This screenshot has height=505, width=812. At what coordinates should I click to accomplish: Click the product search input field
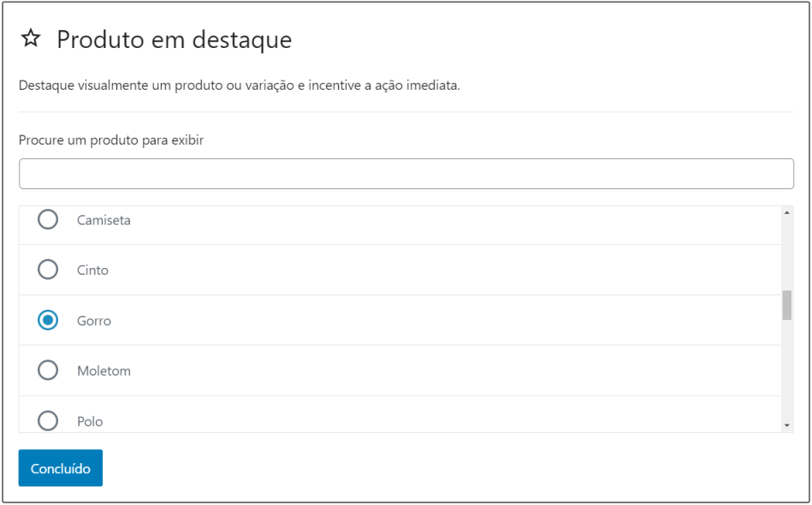pyautogui.click(x=406, y=174)
